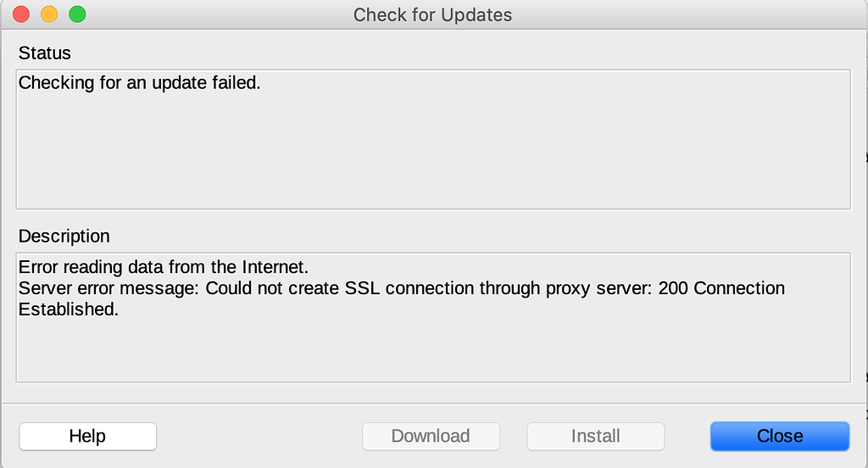Screen dimensions: 868x468
Task: Click the Description heading label
Action: [64, 237]
